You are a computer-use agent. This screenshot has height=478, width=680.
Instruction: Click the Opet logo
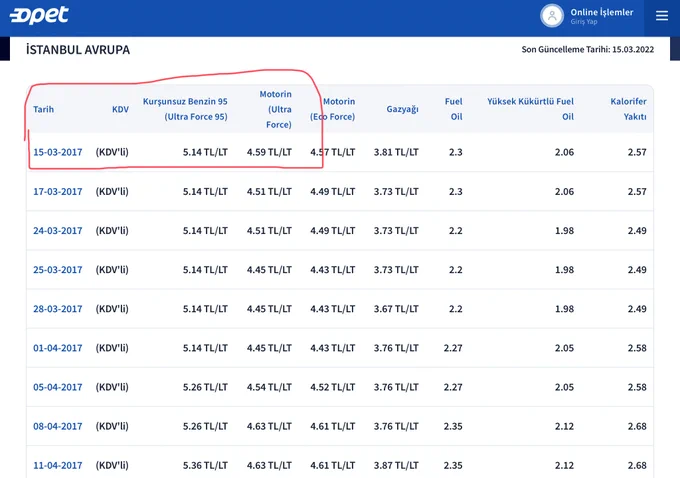click(x=39, y=15)
